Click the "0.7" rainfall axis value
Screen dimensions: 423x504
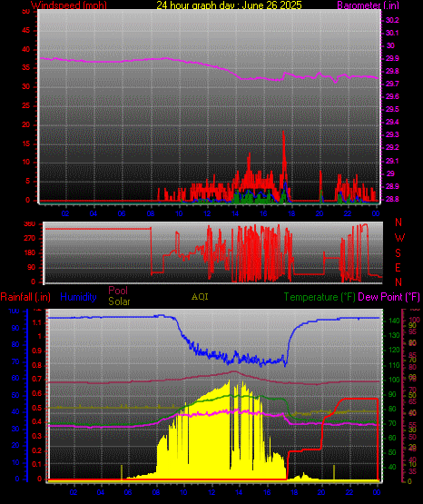click(38, 380)
